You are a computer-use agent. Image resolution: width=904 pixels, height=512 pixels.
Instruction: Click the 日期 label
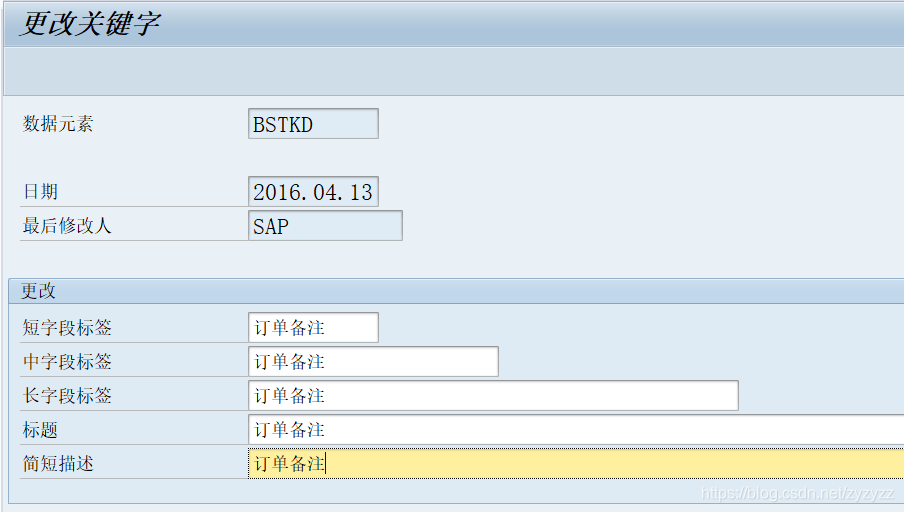40,191
